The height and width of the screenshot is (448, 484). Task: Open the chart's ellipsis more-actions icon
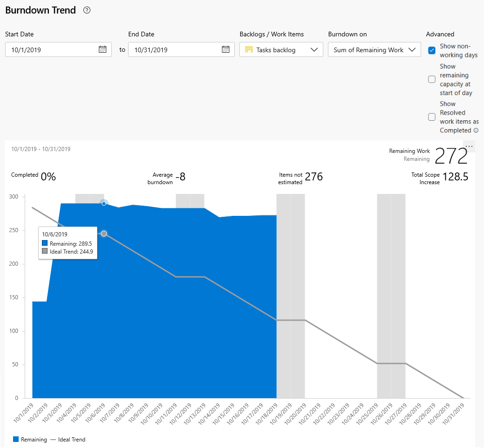(470, 145)
